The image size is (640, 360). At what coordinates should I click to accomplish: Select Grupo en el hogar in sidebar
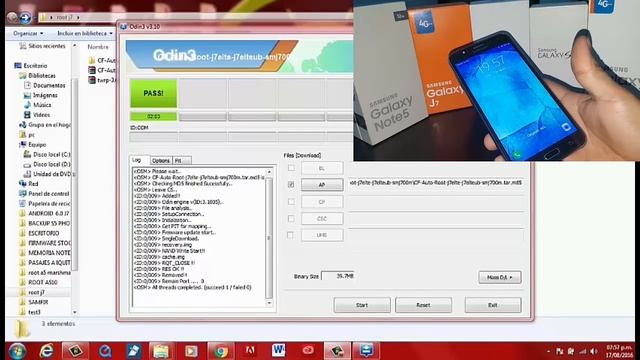coord(44,125)
